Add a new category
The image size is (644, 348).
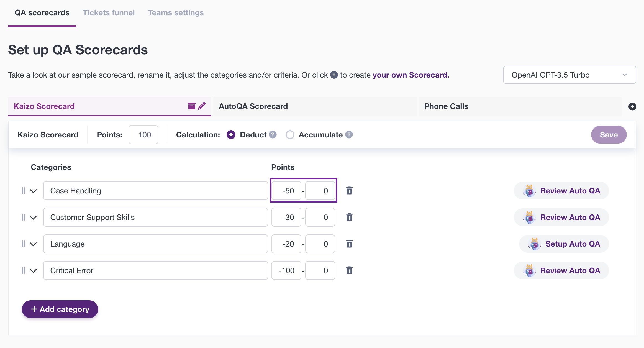pyautogui.click(x=60, y=309)
